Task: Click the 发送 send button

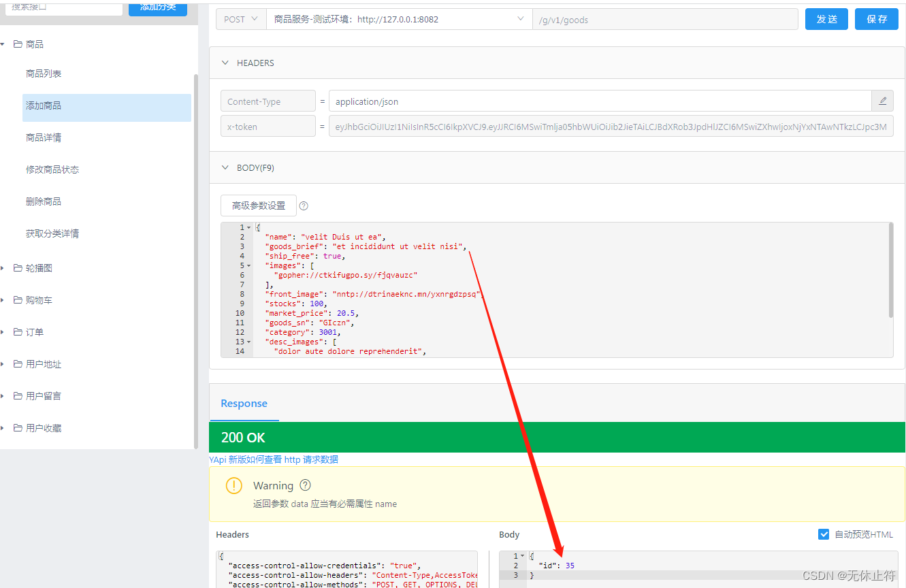Action: tap(826, 19)
